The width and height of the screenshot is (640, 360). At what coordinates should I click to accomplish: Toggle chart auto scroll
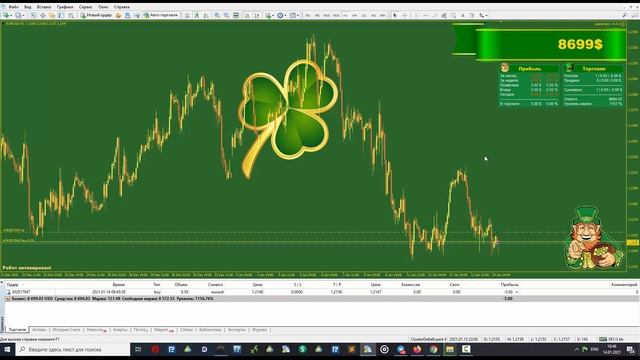247,15
